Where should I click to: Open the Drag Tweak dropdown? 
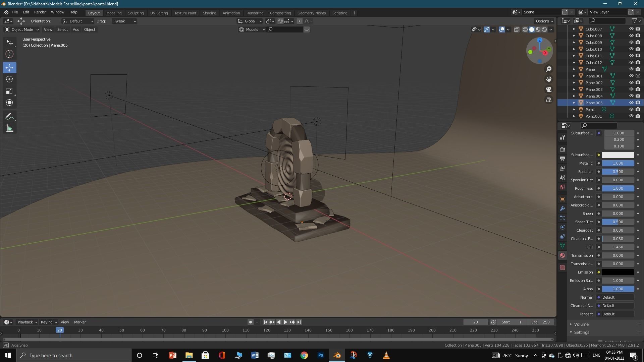pyautogui.click(x=124, y=21)
